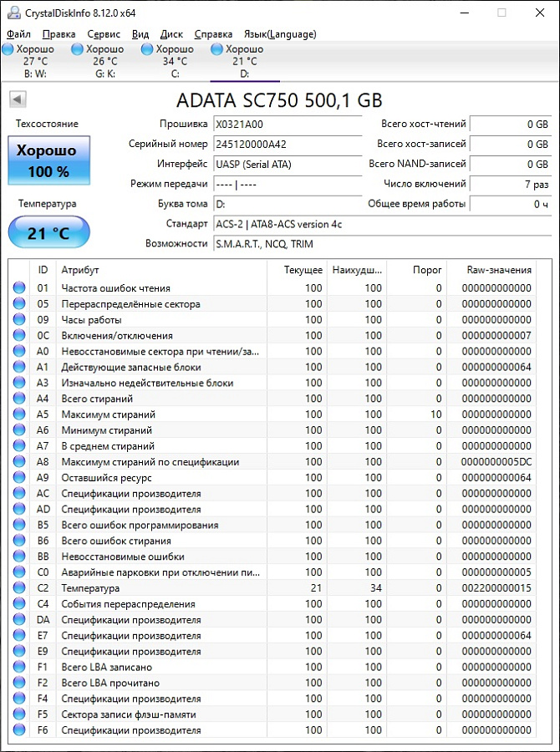Viewport: 560px width, 752px height.
Task: Click the Возможности field S.M.A.R.T., NCQ, TRIM
Action: (383, 244)
